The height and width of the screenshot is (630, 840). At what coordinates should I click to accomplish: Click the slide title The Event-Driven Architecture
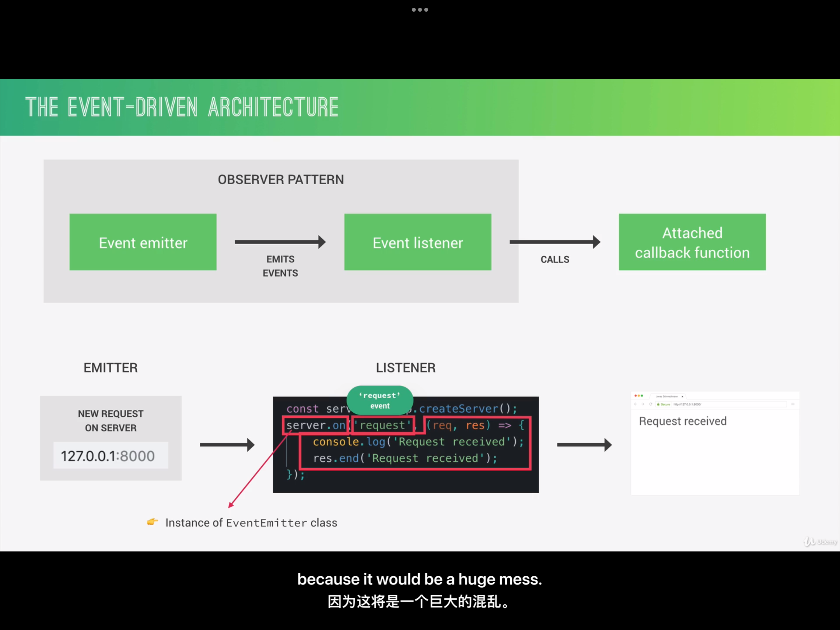point(182,107)
